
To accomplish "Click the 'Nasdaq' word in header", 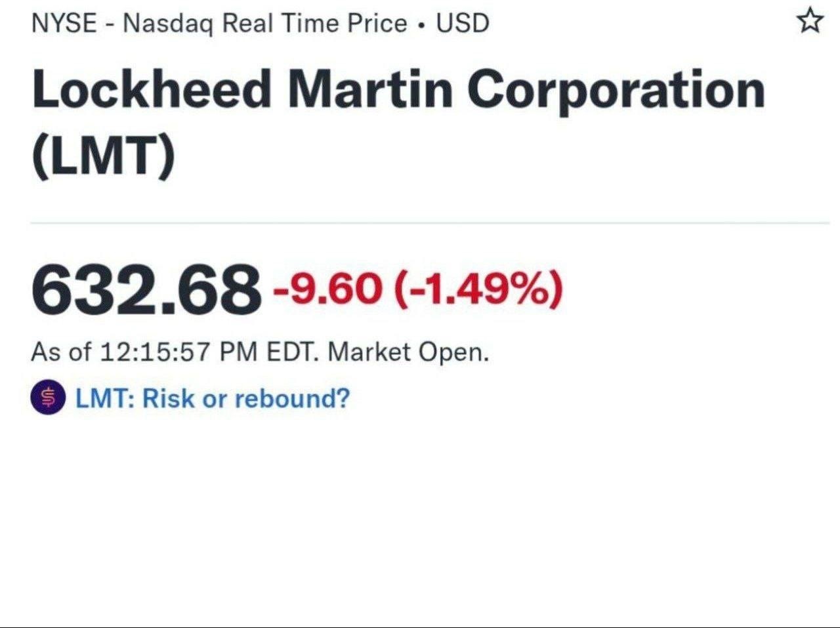I will [x=168, y=24].
